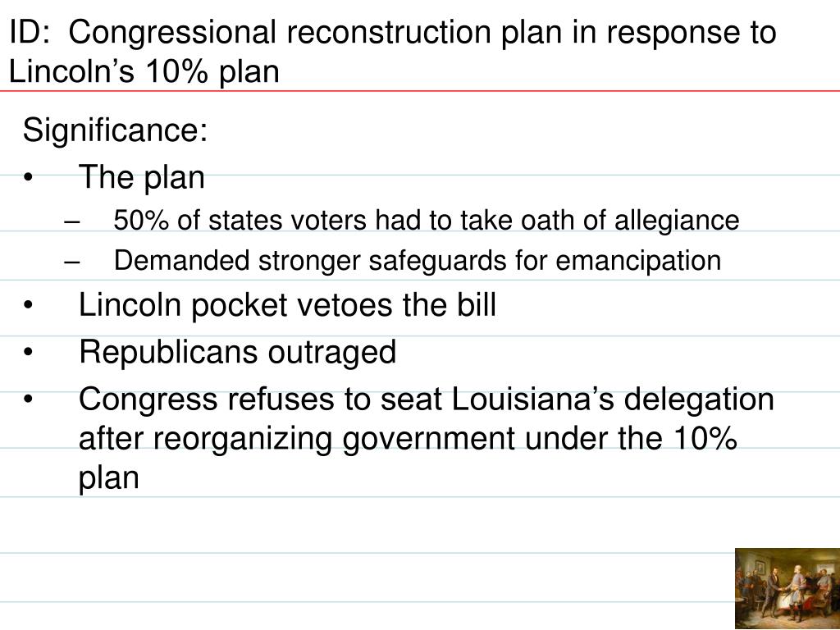
Task: Click the 'Significance:' heading
Action: (115, 130)
